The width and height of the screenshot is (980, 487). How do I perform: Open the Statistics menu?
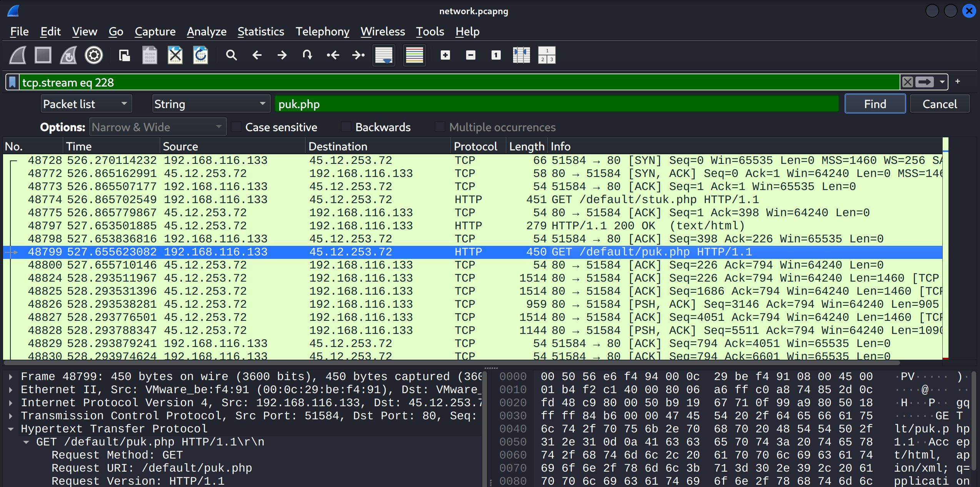(x=261, y=32)
